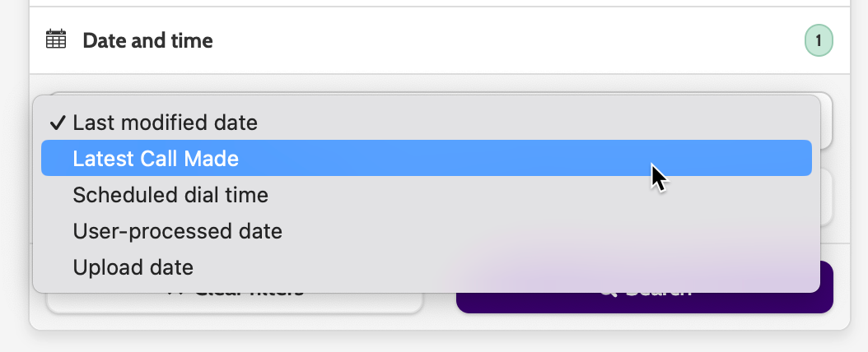Click the checkmark next to Last modified date
Image resolution: width=868 pixels, height=352 pixels.
tap(57, 123)
